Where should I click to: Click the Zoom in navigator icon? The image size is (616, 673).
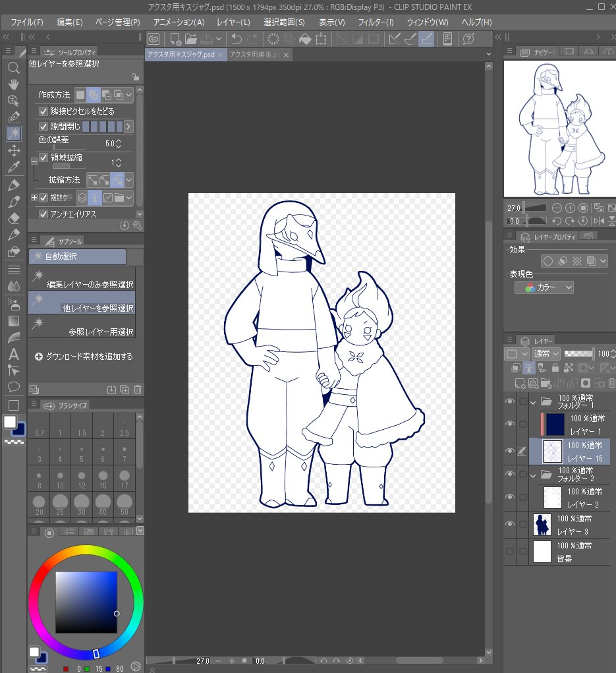point(570,208)
